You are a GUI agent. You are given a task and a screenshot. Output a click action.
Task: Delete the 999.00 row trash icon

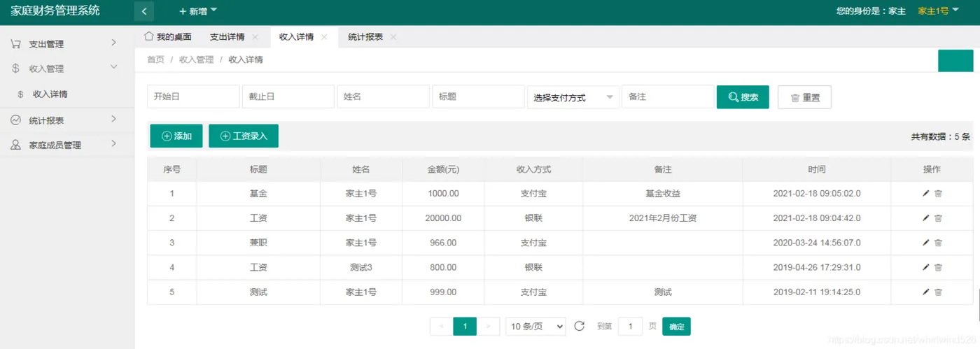pos(938,292)
